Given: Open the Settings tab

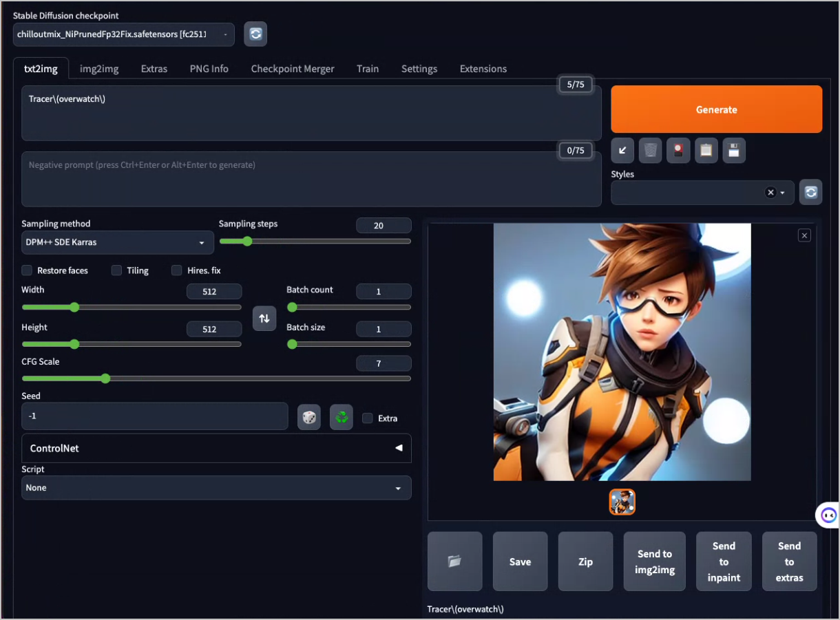Looking at the screenshot, I should point(419,69).
